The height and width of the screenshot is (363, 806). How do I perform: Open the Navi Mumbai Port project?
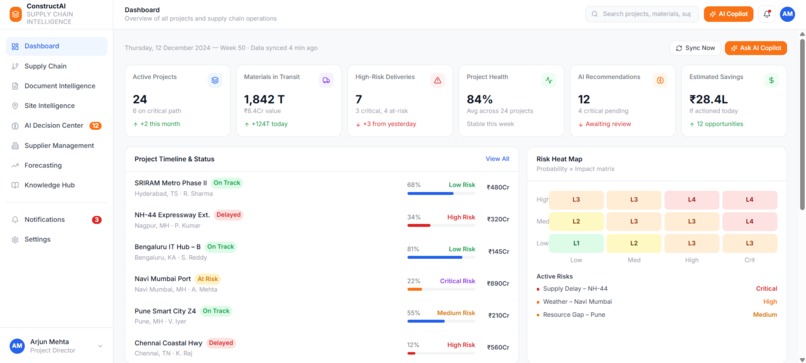click(x=322, y=284)
